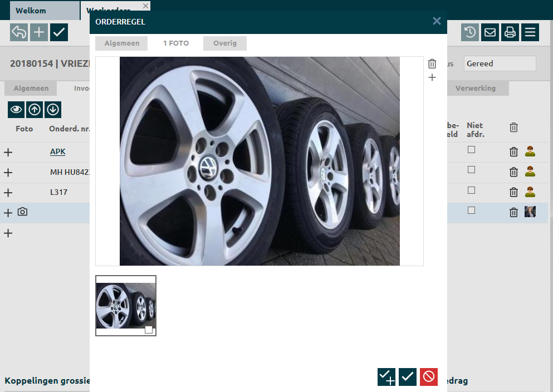Add a new photo with plus icon

point(432,78)
